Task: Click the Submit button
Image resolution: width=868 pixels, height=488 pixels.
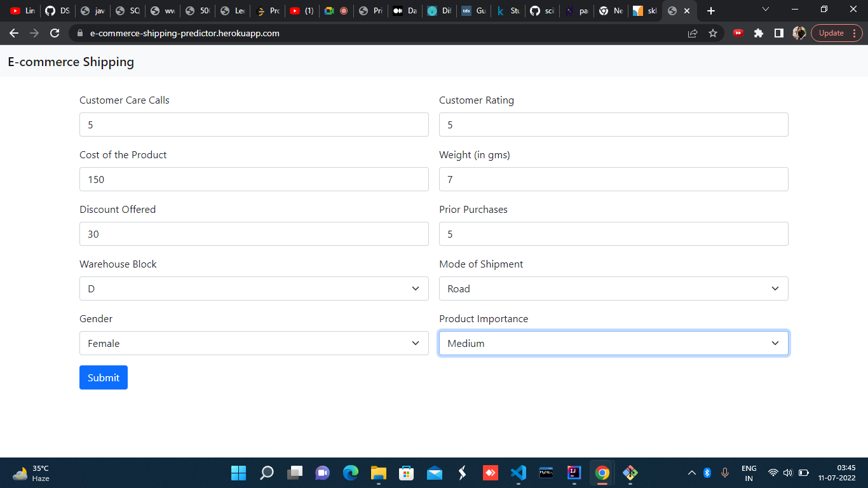Action: pos(103,377)
